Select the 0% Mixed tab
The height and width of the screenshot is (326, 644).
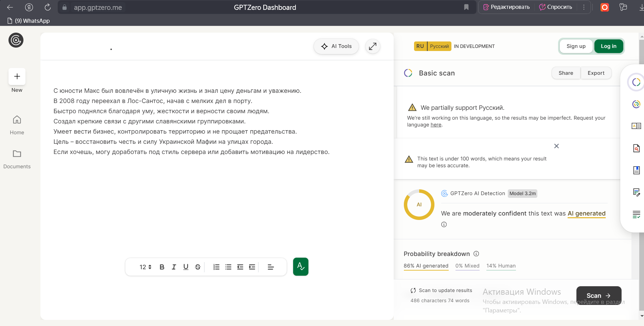point(467,266)
